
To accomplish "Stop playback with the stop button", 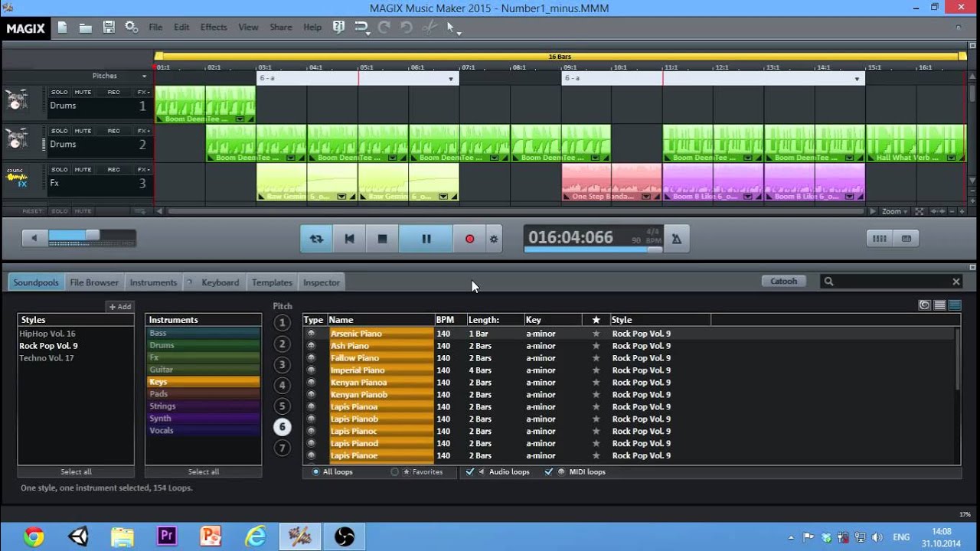I will coord(382,239).
